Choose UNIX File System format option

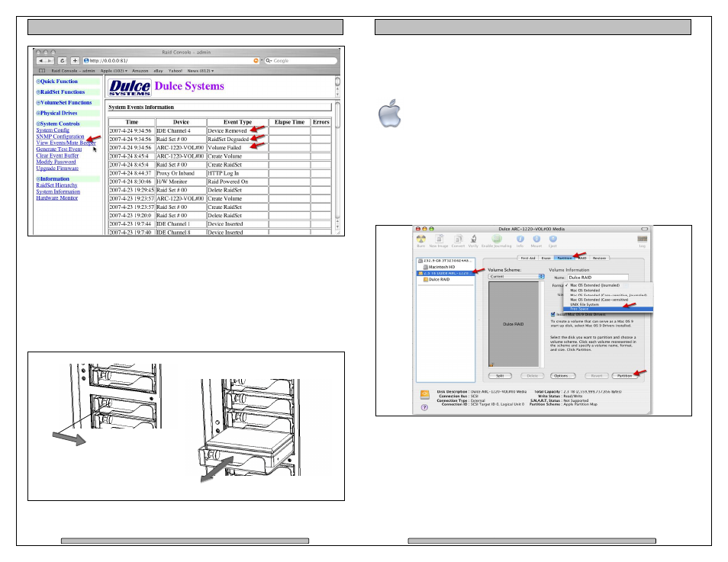pos(608,304)
